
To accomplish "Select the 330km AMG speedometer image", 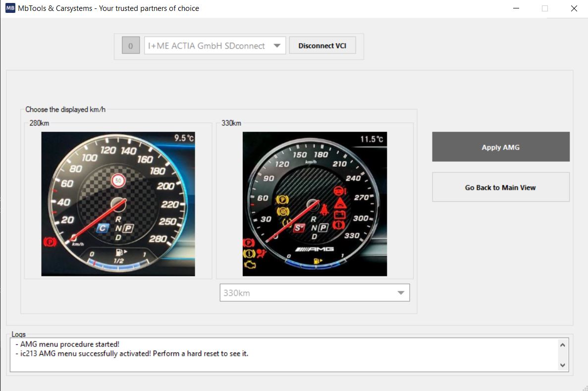I will pyautogui.click(x=315, y=204).
